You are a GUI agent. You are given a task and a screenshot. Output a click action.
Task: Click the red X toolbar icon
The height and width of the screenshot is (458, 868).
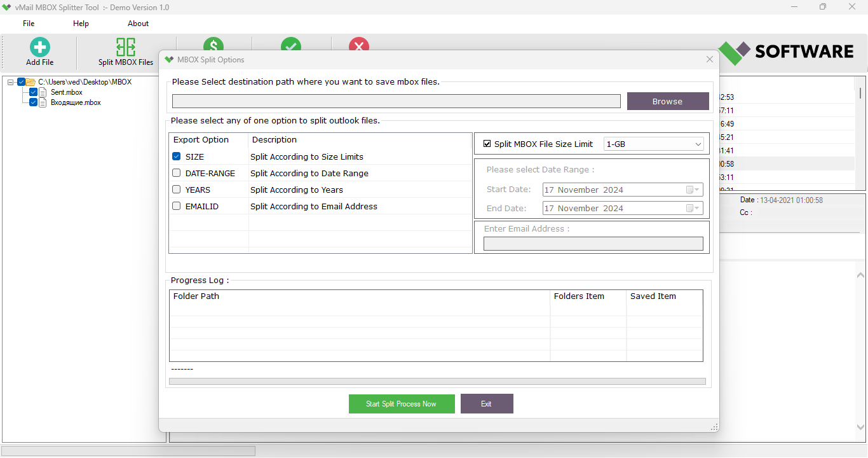click(x=359, y=44)
